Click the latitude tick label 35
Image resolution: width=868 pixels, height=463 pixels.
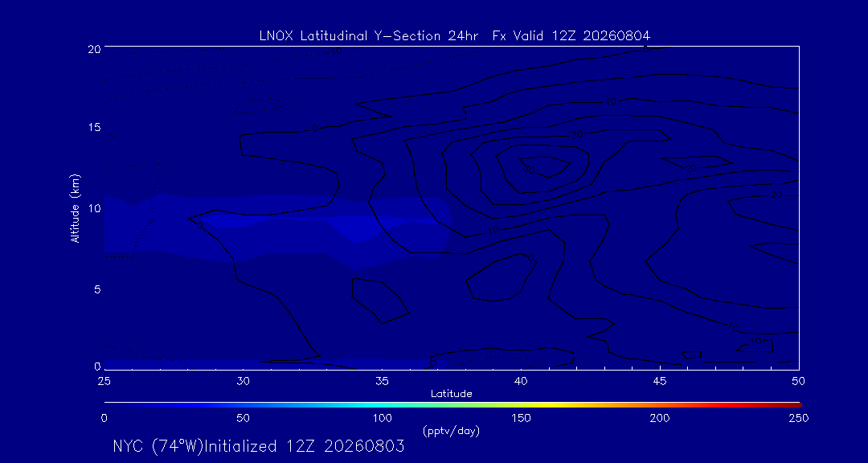click(382, 381)
